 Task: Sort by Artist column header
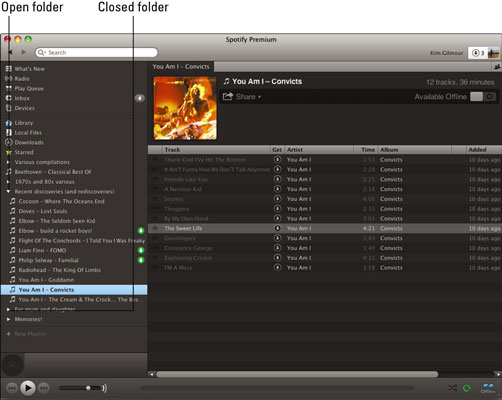(x=319, y=150)
